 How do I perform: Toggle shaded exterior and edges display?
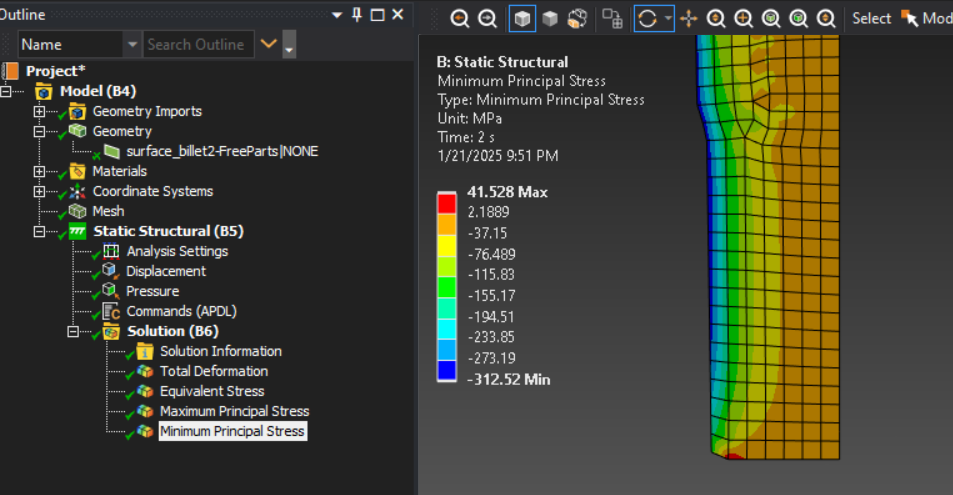522,18
